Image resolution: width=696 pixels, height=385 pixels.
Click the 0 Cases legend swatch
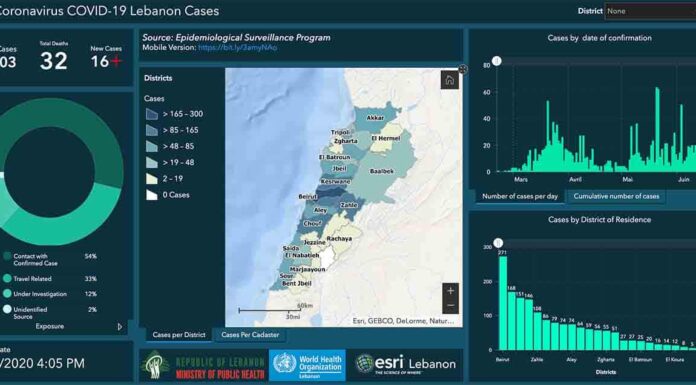(x=152, y=195)
